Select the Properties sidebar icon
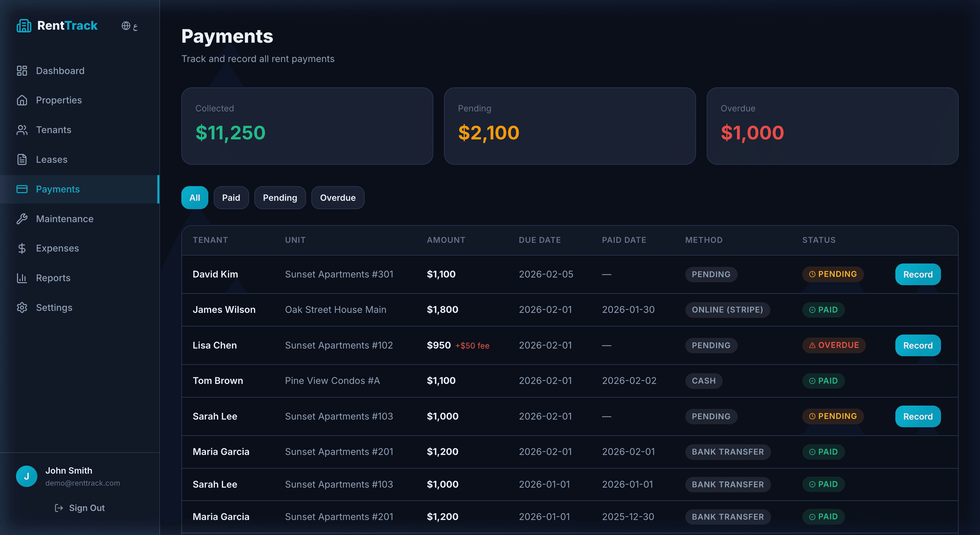Viewport: 980px width, 535px height. [22, 100]
